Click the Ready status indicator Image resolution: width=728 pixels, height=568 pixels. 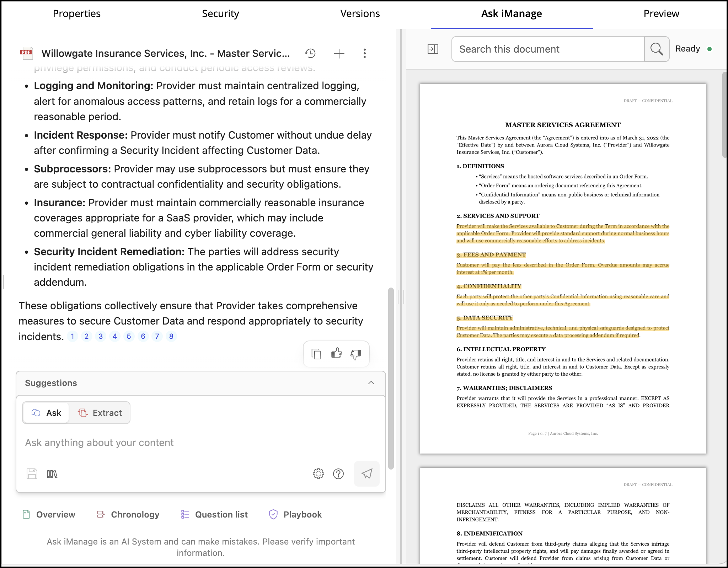pyautogui.click(x=694, y=49)
